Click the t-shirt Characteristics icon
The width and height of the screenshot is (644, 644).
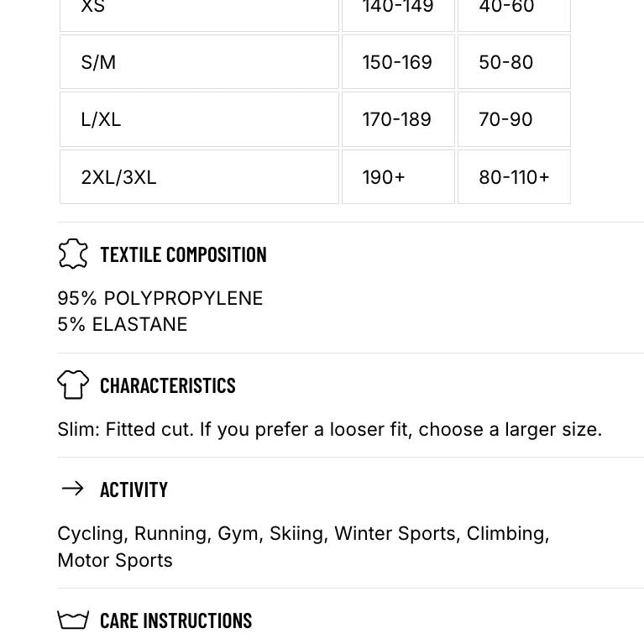73,385
